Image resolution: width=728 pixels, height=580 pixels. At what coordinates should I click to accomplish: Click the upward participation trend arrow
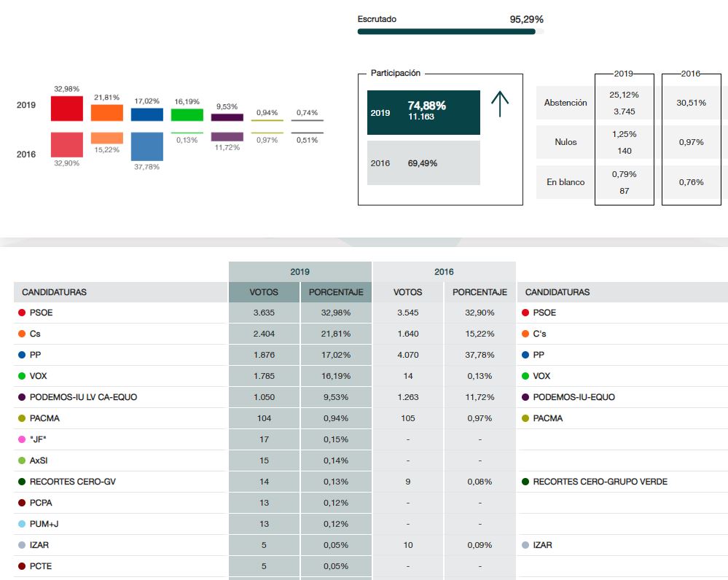(500, 104)
